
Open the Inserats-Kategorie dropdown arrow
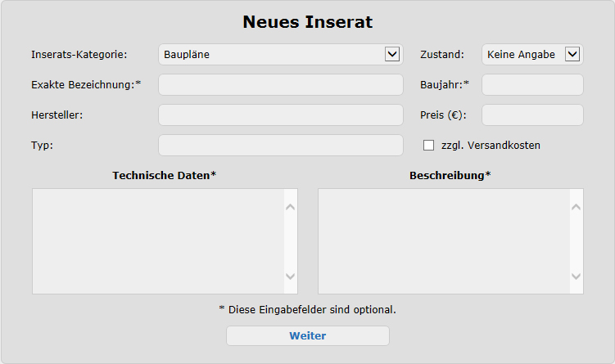392,55
